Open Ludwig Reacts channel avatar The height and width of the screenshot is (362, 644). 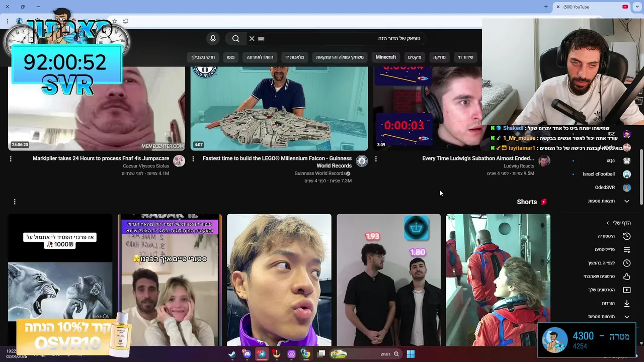[544, 161]
